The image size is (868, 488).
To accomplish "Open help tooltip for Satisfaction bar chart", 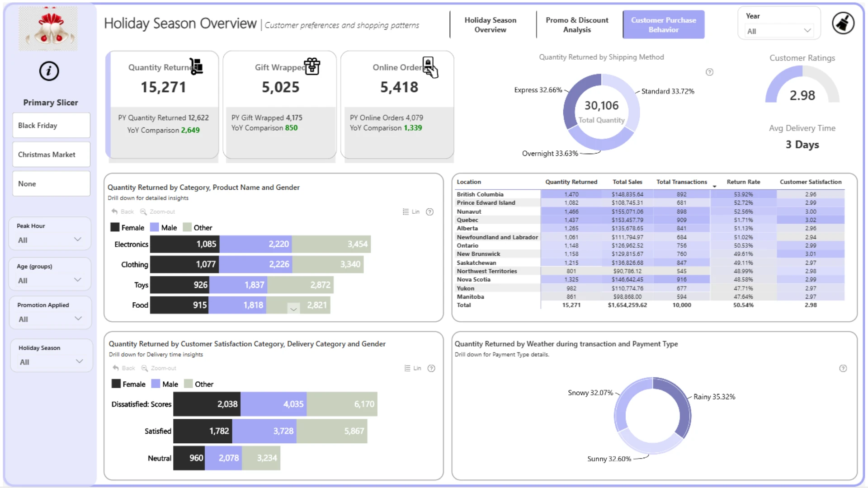I will (431, 368).
